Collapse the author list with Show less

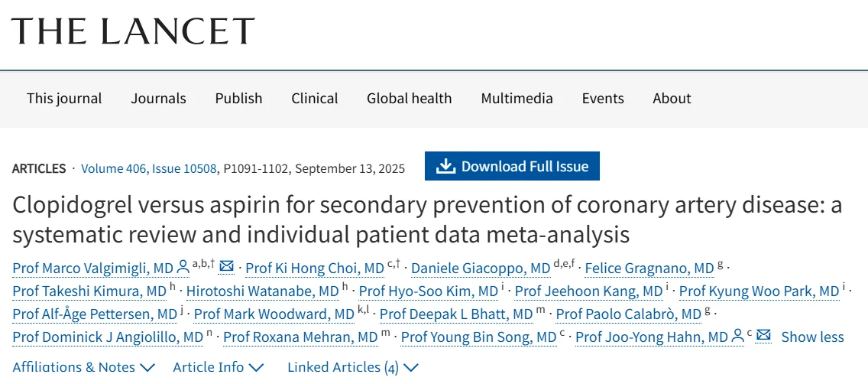point(812,337)
